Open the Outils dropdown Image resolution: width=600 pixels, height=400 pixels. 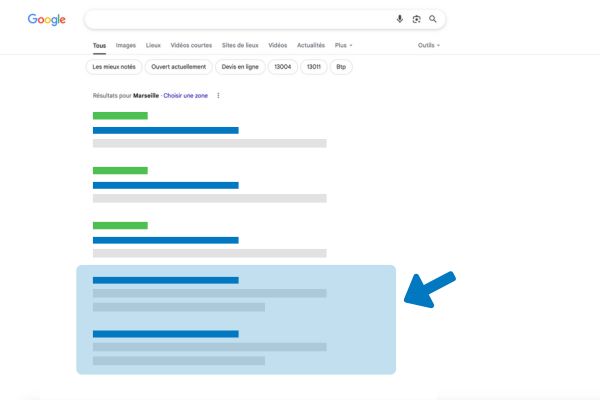coord(429,45)
